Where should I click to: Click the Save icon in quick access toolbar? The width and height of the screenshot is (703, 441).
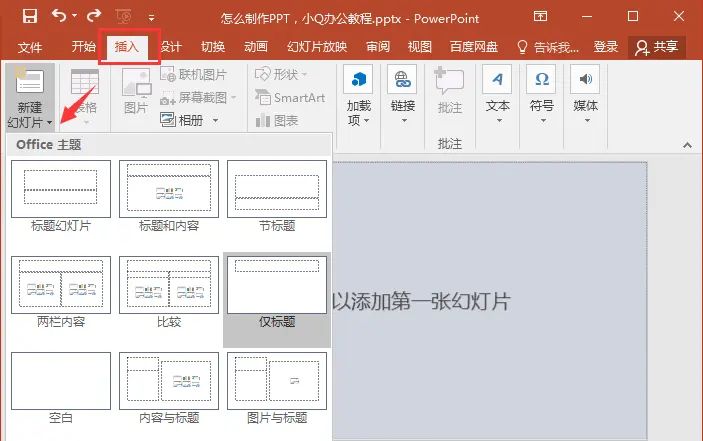pos(30,17)
